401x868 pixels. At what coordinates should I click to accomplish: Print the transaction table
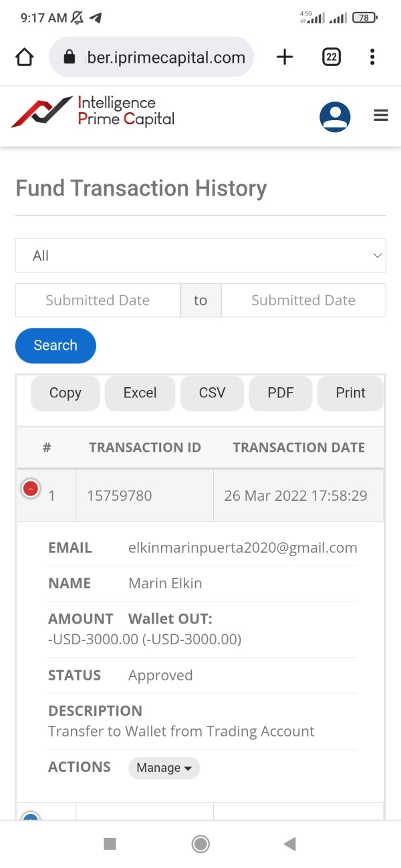tap(350, 393)
